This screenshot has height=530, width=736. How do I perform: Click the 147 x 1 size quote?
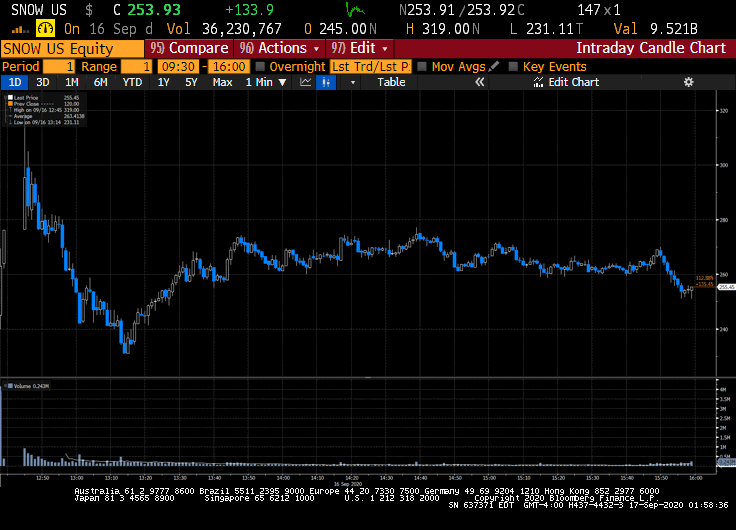point(598,9)
